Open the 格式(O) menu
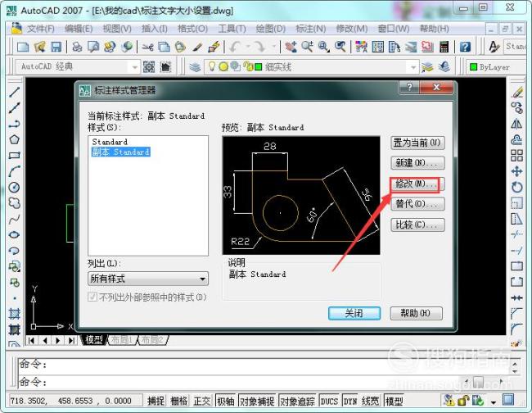The width and height of the screenshot is (532, 413). (192, 29)
